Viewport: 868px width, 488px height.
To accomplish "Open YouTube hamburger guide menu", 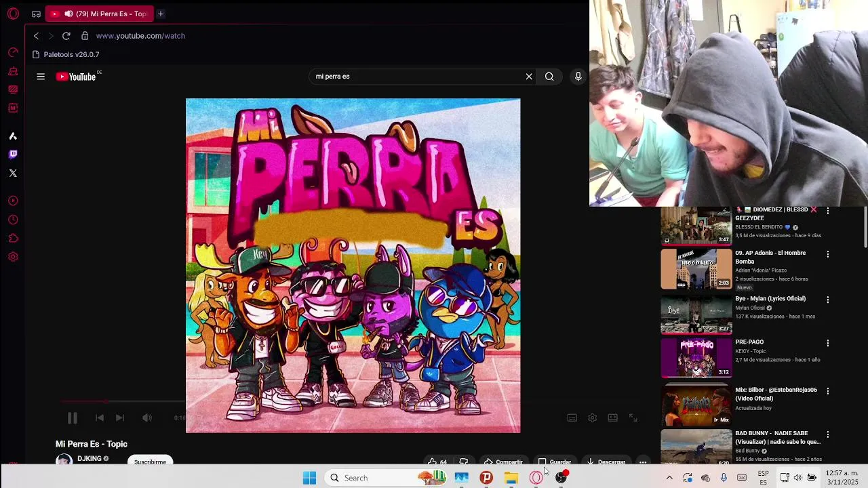I will coord(41,77).
